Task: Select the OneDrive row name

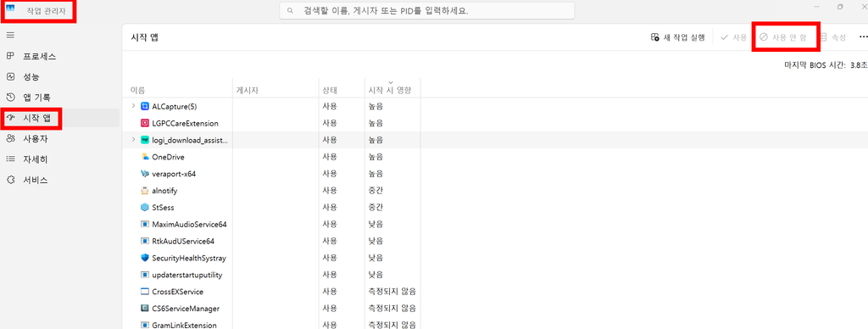Action: click(x=169, y=158)
